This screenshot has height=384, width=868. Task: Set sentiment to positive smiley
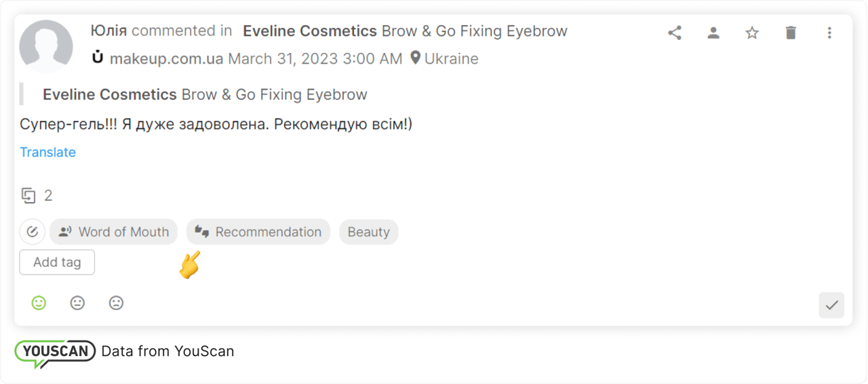[39, 303]
